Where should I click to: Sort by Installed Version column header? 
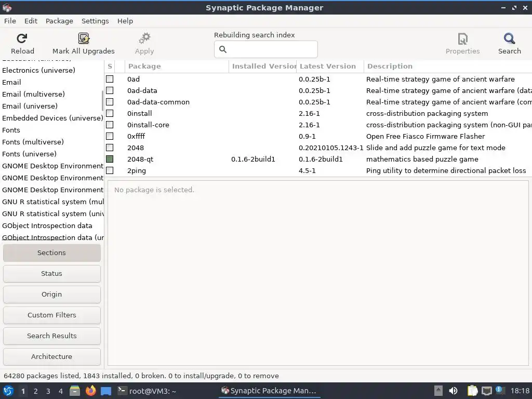(262, 66)
